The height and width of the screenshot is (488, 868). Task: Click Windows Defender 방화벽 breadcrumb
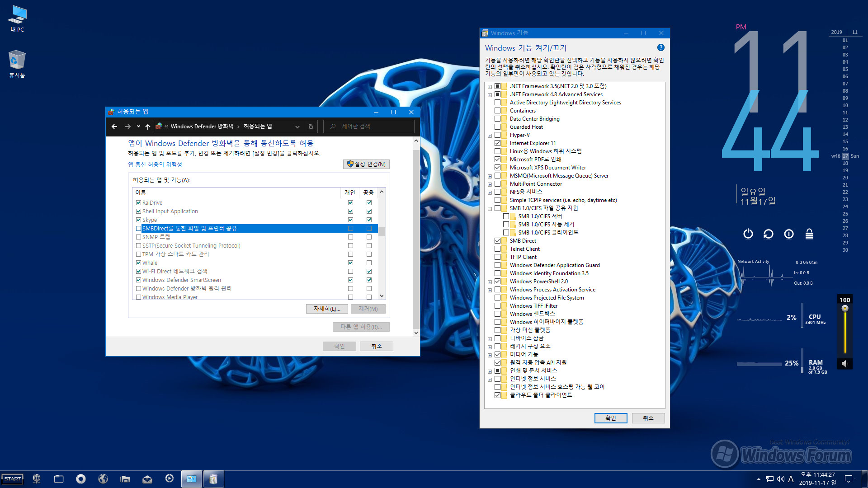click(202, 127)
